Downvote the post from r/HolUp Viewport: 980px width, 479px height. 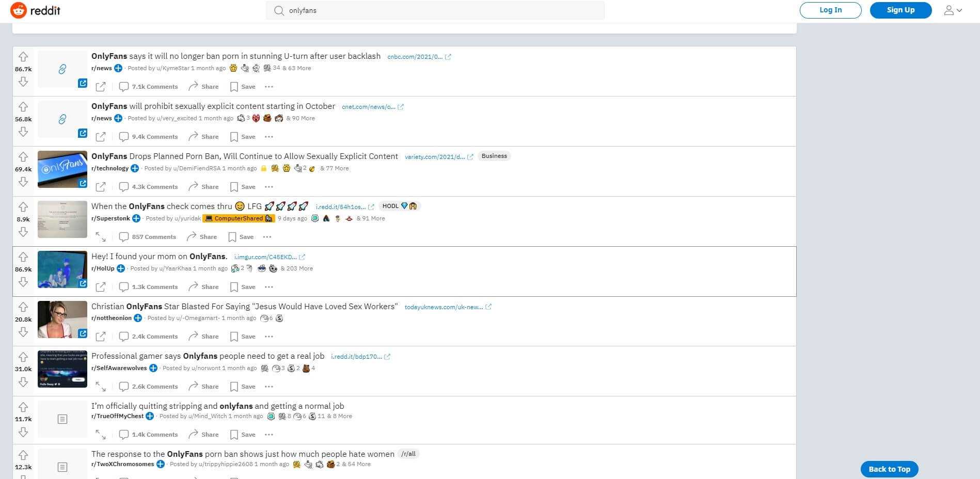pos(23,282)
